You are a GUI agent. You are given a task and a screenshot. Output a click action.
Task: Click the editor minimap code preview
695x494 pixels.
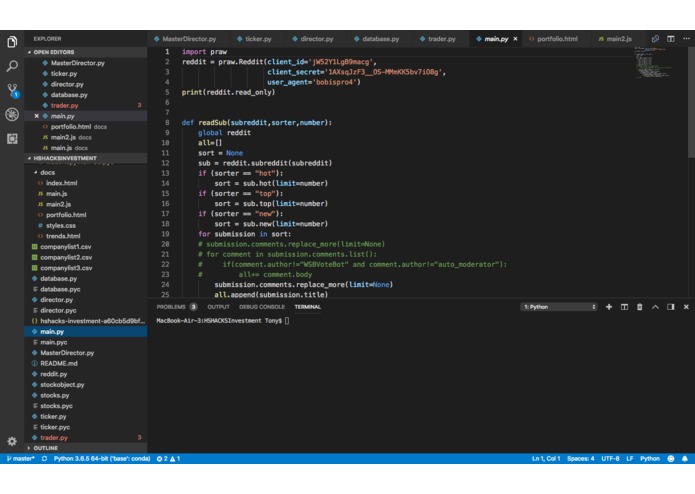coord(654,62)
